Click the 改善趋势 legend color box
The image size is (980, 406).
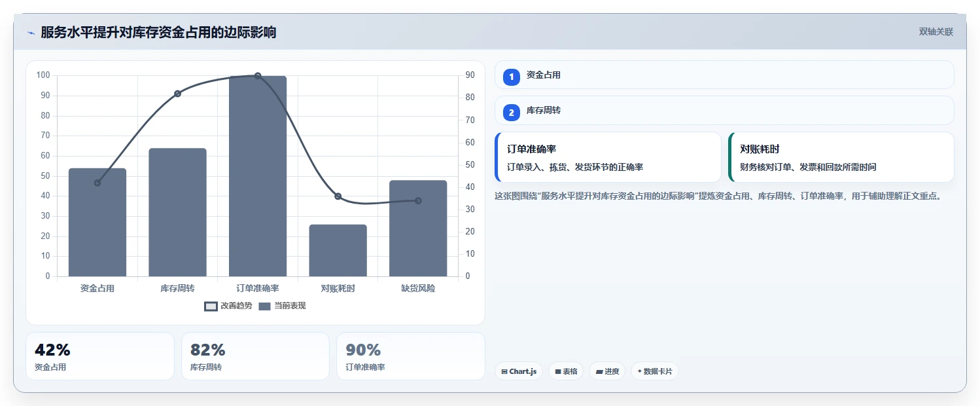click(x=211, y=306)
